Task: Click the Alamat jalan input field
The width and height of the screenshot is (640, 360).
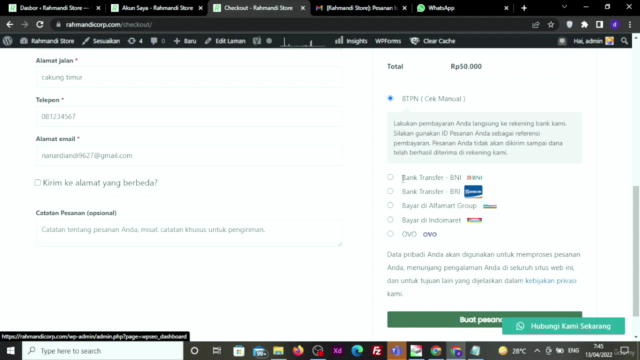Action: [189, 77]
